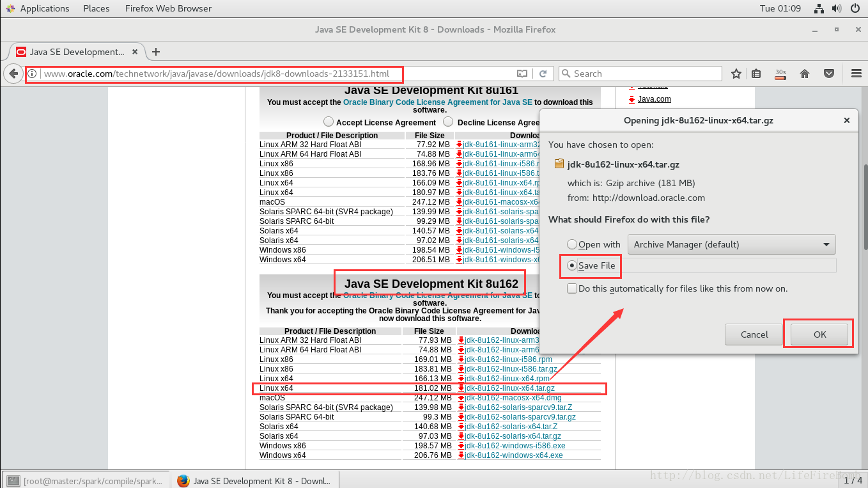868x488 pixels.
Task: Open the network status icon in top panel
Action: coord(819,8)
